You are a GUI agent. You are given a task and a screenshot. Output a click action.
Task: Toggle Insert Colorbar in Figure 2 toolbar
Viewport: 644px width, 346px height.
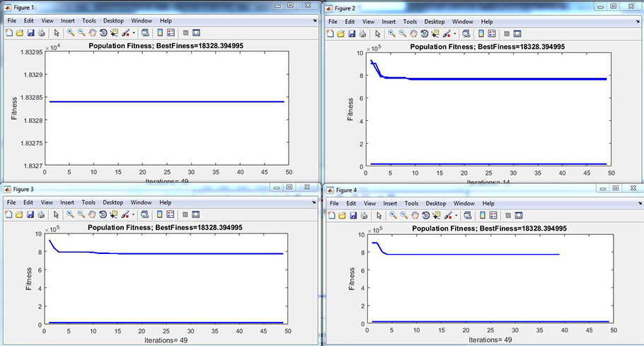click(x=481, y=33)
